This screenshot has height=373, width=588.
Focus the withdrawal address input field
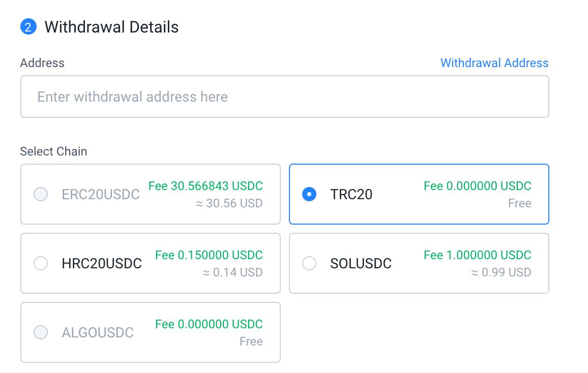284,97
